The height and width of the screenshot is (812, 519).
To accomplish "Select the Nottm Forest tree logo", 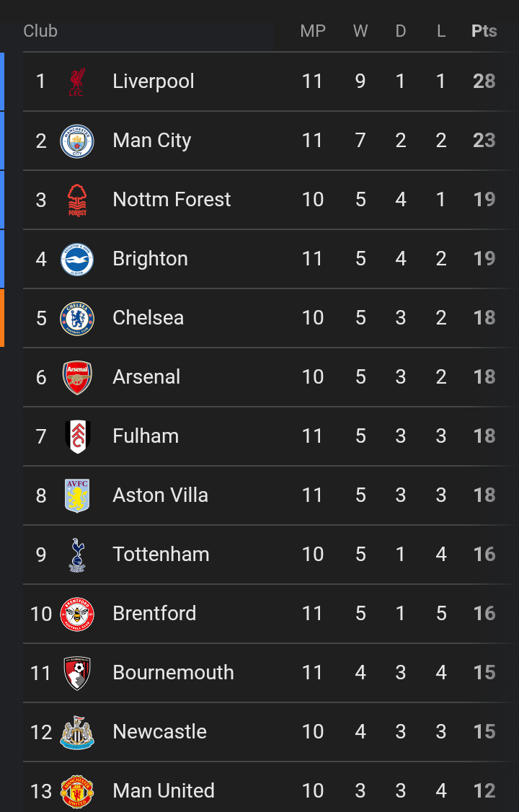I will point(76,200).
